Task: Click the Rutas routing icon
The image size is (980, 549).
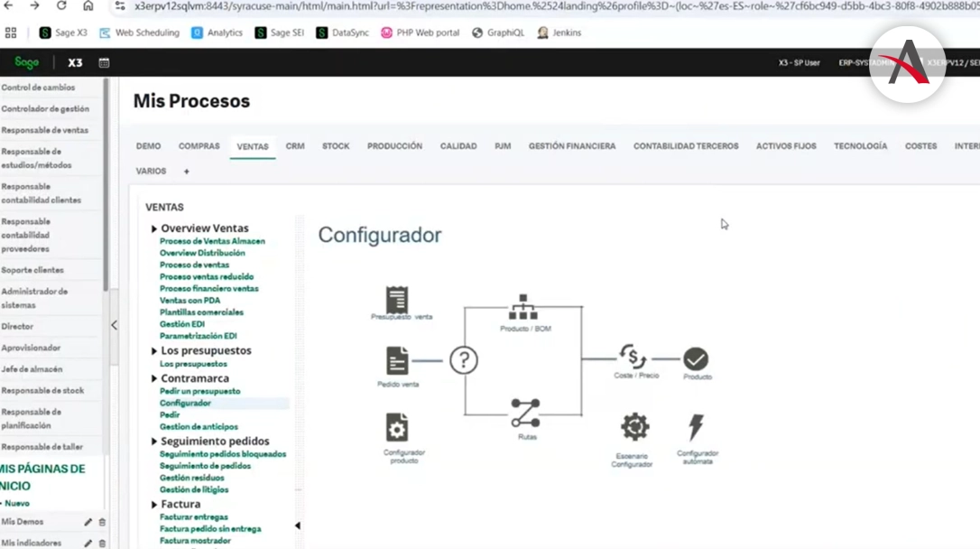Action: coord(525,413)
